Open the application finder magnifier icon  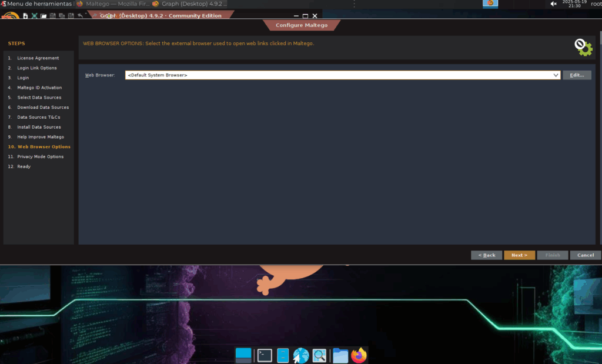(x=319, y=355)
